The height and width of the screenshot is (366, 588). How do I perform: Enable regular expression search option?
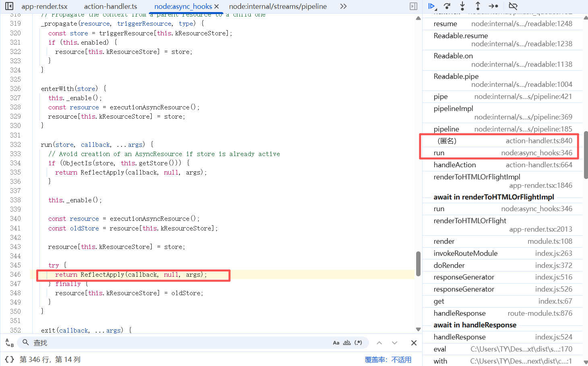point(358,343)
